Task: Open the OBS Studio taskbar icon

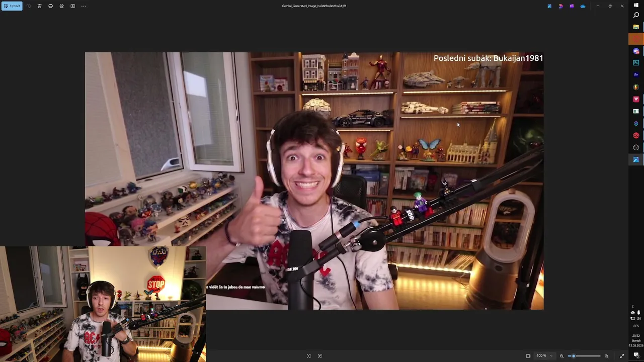Action: [x=636, y=147]
